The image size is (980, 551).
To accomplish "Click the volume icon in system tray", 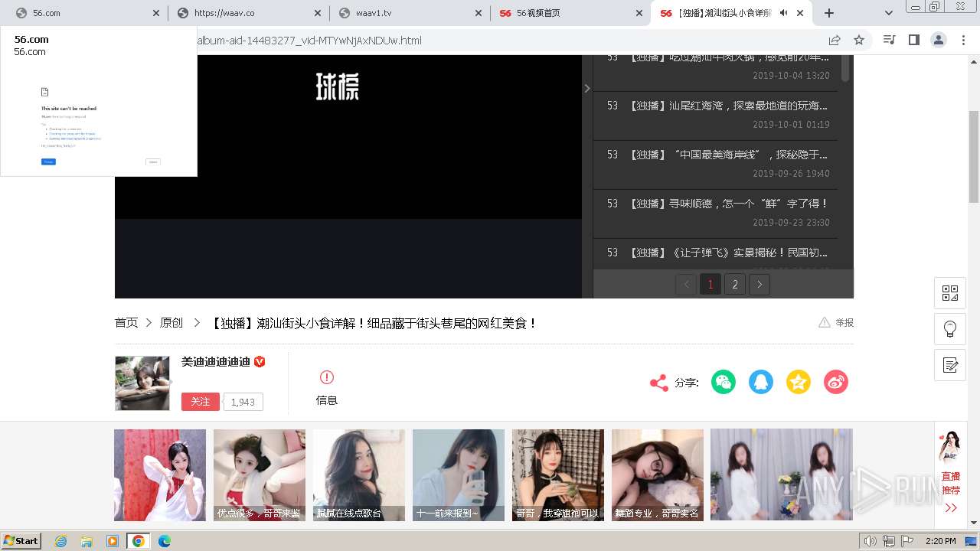I will 871,541.
